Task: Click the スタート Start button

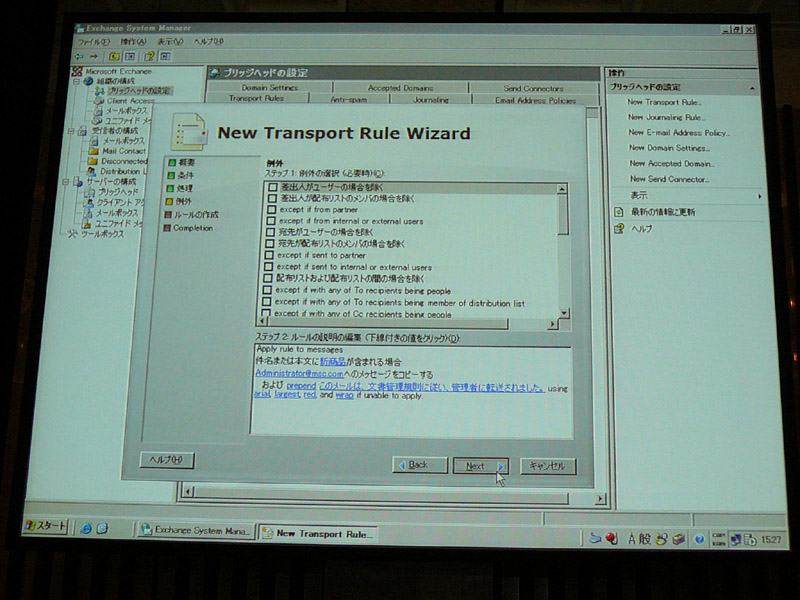Action: pyautogui.click(x=45, y=526)
